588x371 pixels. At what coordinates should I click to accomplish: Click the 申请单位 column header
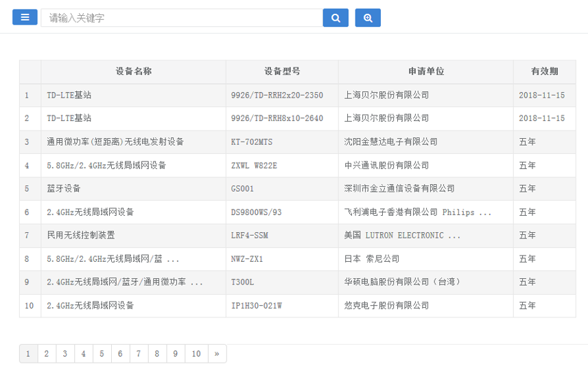[425, 71]
